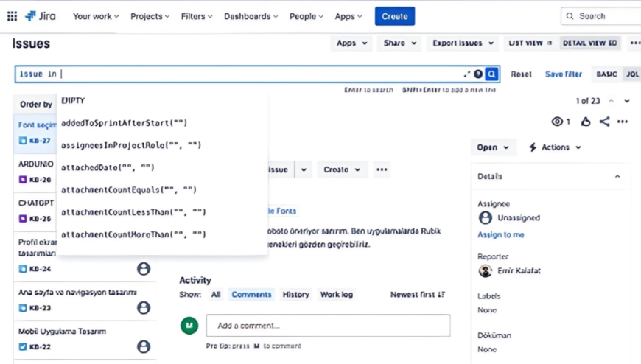Viewport: 641px width, 364px height.
Task: Switch to LIST VIEW
Action: point(530,43)
